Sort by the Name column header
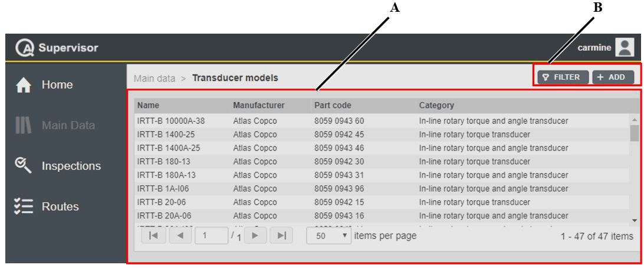The width and height of the screenshot is (644, 268). click(x=149, y=106)
